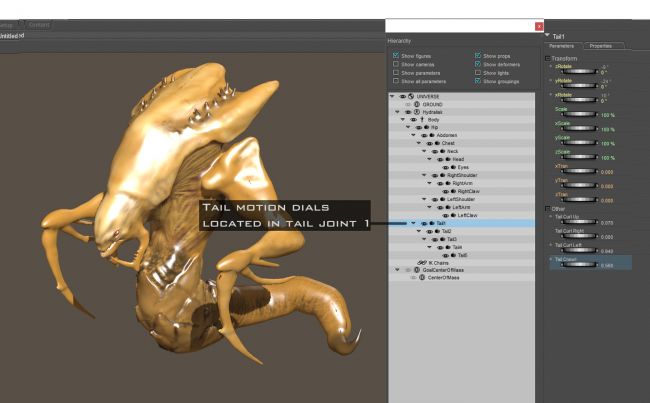650x403 pixels.
Task: Collapse the Transform parameter group
Action: [547, 58]
